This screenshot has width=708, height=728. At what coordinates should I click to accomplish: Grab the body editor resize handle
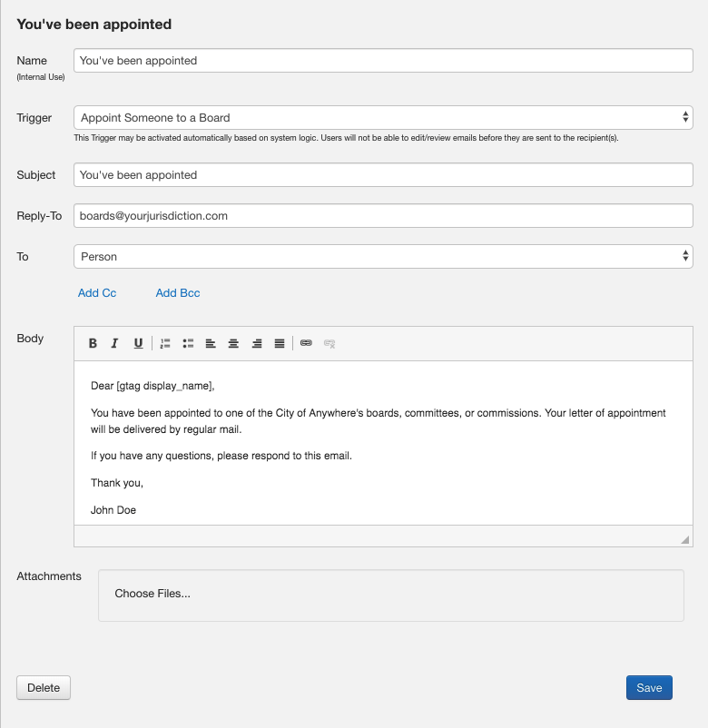click(x=685, y=539)
